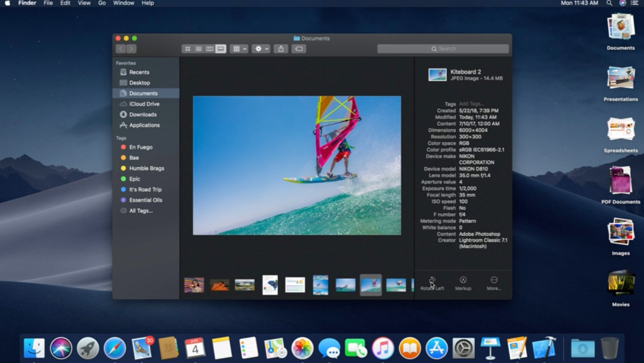Open the View menu in menu bar
This screenshot has width=644, height=363.
tap(84, 3)
